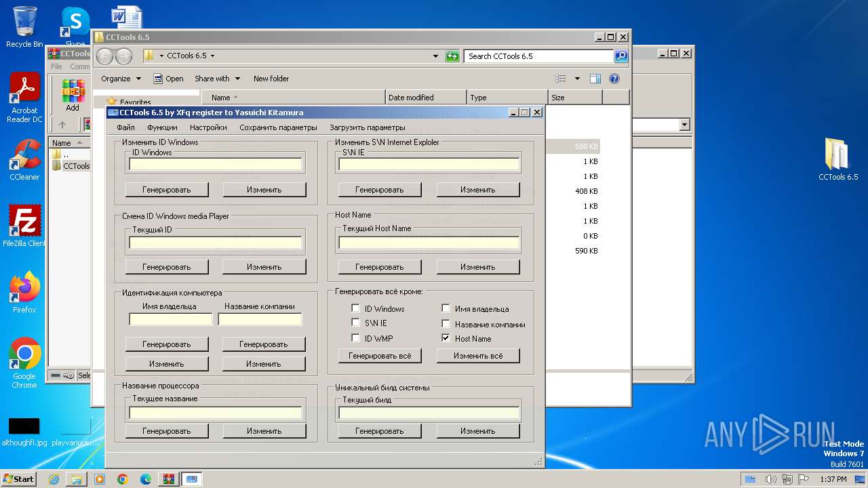Expand the WinRAR path combo box
The image size is (868, 488).
(x=684, y=125)
